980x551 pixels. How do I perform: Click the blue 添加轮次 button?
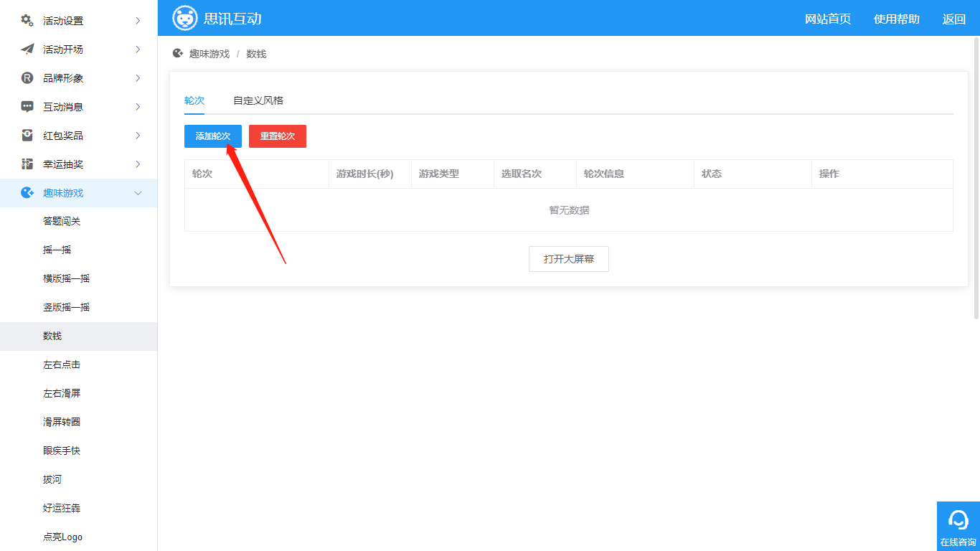coord(213,136)
